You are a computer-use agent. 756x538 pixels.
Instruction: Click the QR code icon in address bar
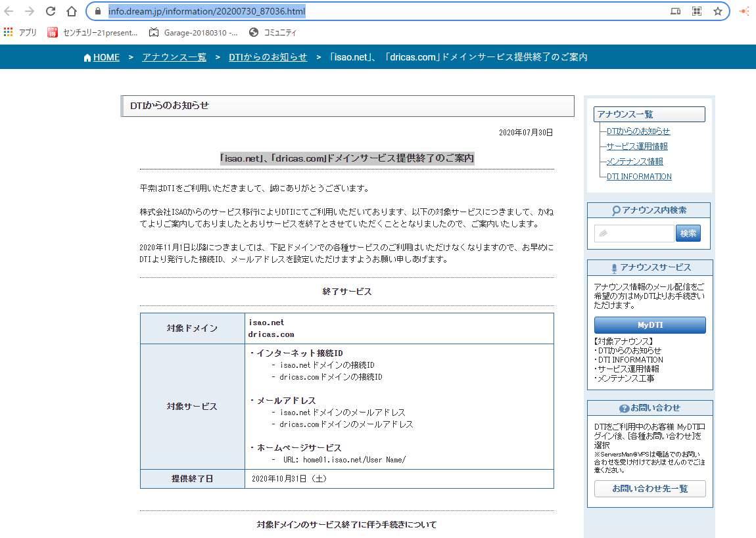(697, 11)
